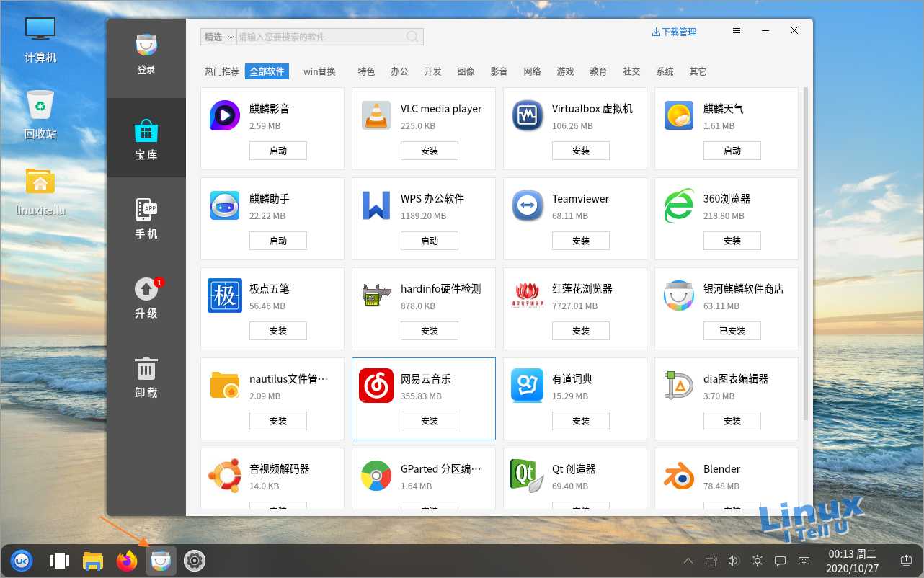Install Virtualbox 虚拟机
Image resolution: width=924 pixels, height=578 pixels.
pos(581,151)
